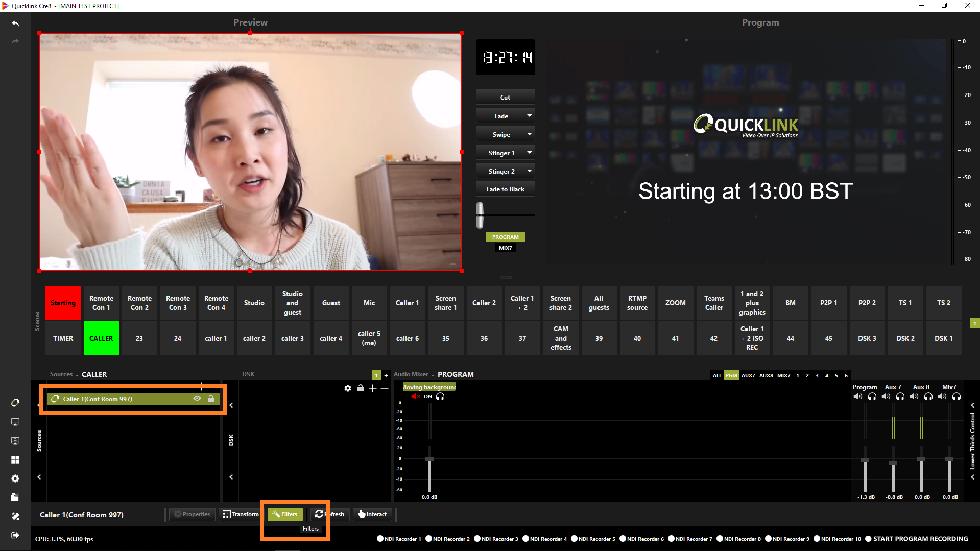Toggle visibility eye of Caller 1 source
This screenshot has width=980, height=551.
[197, 399]
